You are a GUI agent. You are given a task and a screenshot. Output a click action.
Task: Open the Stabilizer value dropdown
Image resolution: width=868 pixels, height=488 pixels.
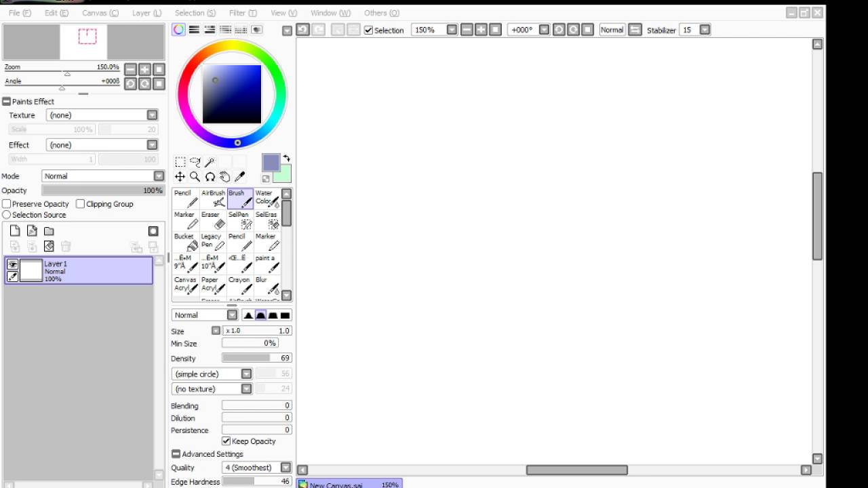click(705, 30)
